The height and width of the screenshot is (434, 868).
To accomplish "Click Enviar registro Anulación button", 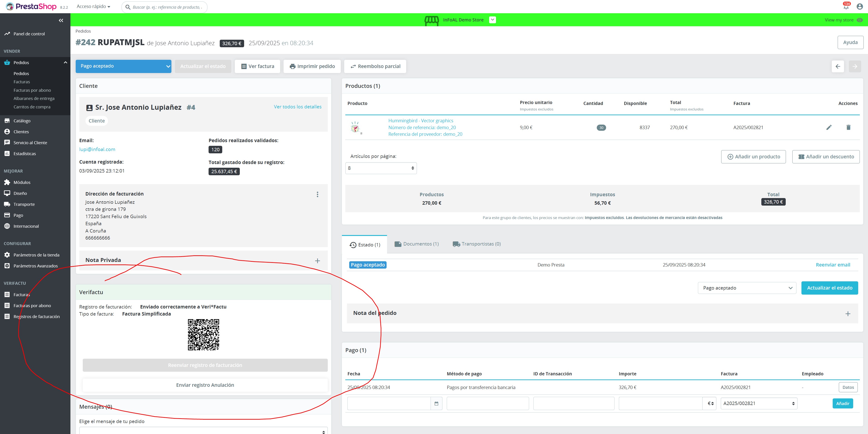I will click(205, 385).
